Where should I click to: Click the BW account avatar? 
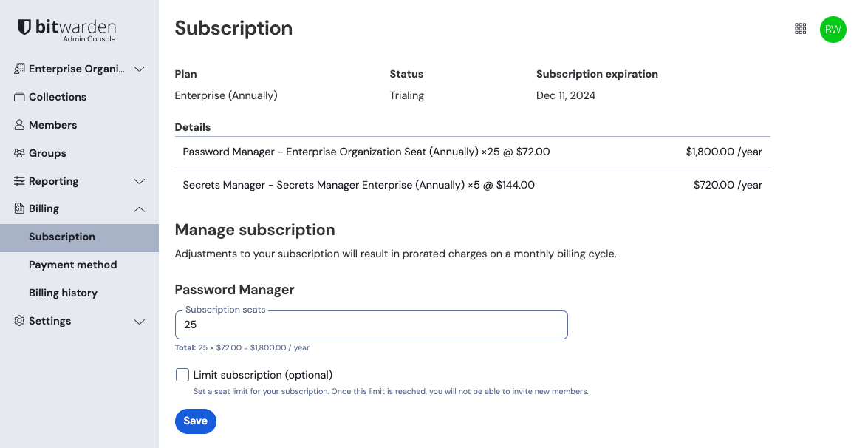pos(833,30)
